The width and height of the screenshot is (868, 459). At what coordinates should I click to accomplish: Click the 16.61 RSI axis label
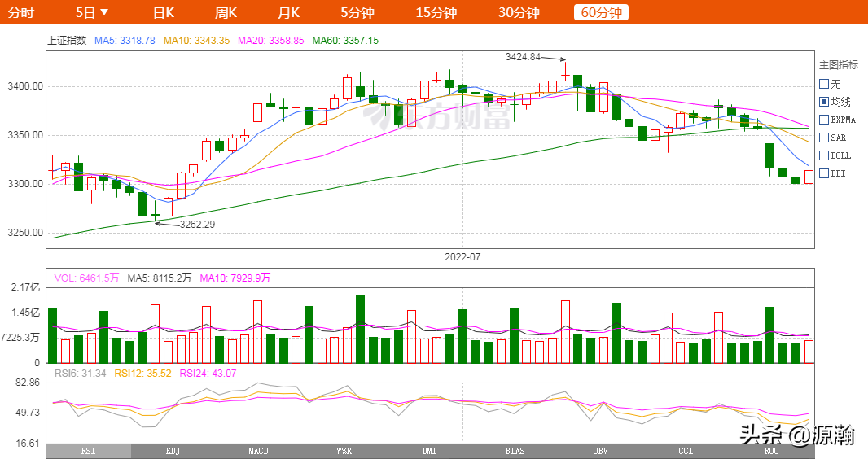(x=28, y=444)
